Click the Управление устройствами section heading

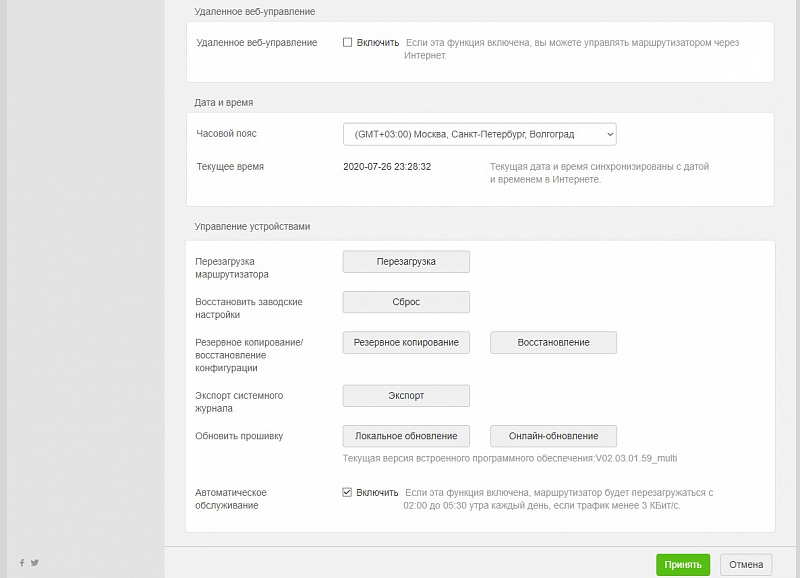(x=252, y=227)
